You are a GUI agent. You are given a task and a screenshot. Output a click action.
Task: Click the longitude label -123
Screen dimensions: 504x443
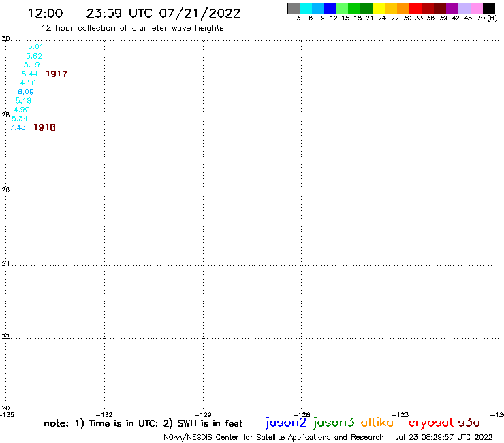(400, 415)
